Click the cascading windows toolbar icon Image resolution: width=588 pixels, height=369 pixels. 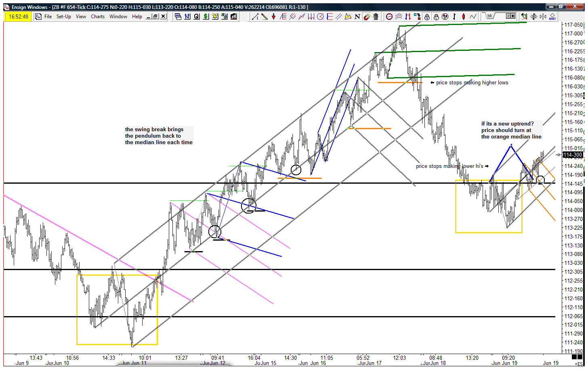click(178, 17)
